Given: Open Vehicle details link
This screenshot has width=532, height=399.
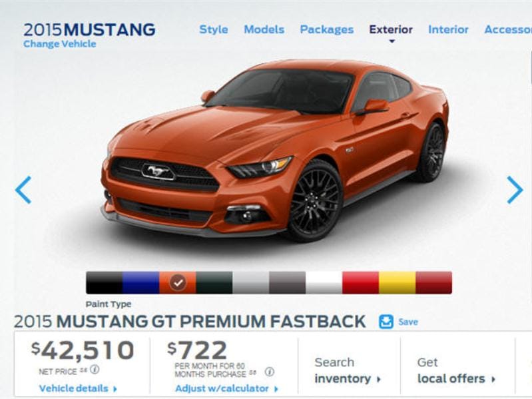Looking at the screenshot, I should 78,388.
